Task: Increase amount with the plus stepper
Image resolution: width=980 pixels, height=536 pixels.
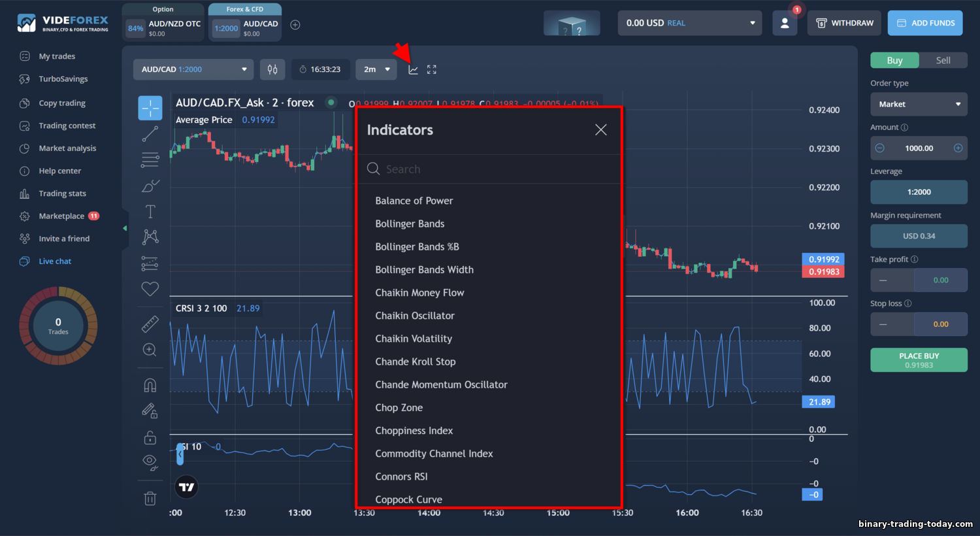Action: [958, 148]
